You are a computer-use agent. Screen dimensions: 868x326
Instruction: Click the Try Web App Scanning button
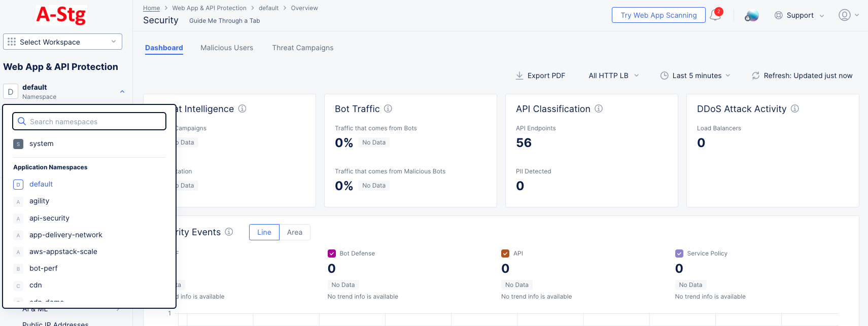click(658, 15)
